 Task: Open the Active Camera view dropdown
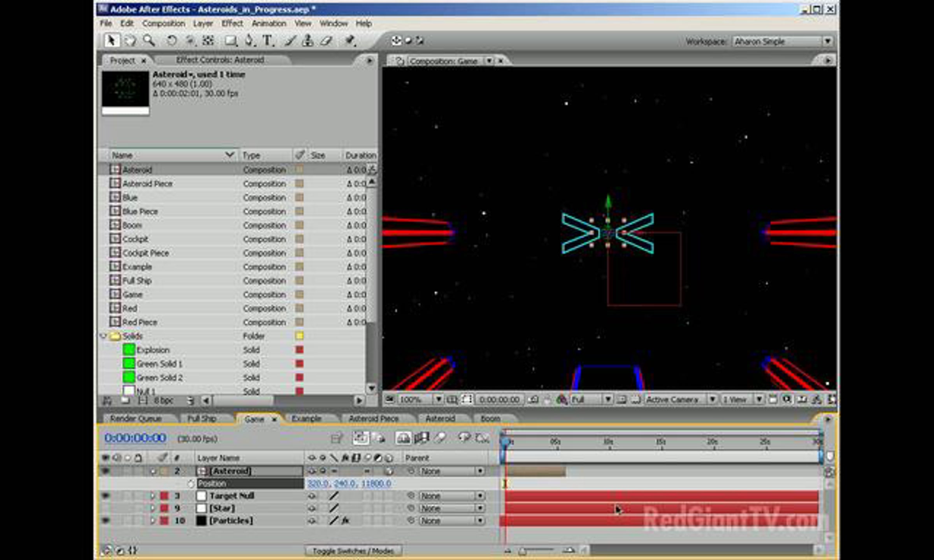click(x=681, y=399)
